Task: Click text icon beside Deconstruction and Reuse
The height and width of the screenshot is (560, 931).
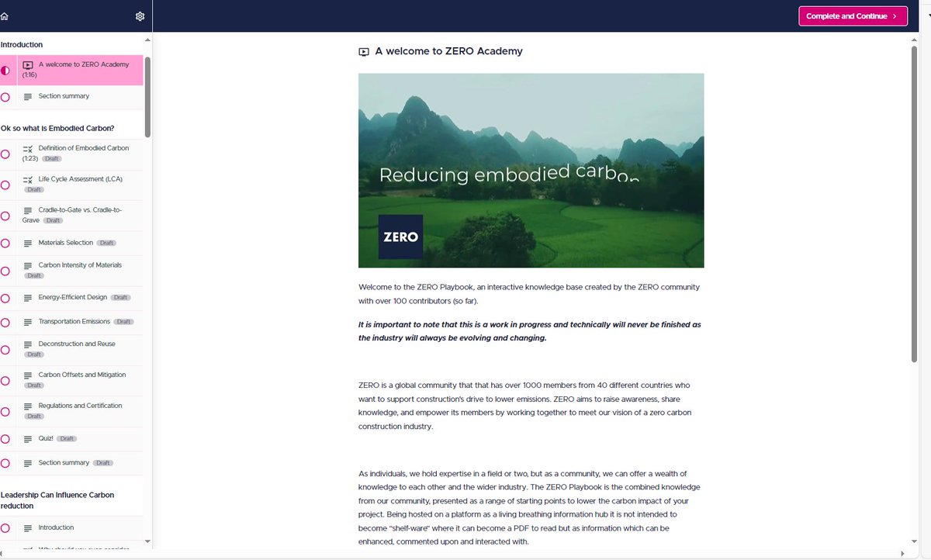Action: coord(28,344)
